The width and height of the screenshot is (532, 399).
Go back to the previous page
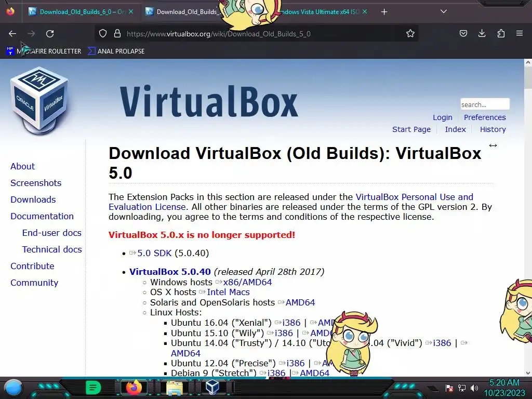point(12,34)
